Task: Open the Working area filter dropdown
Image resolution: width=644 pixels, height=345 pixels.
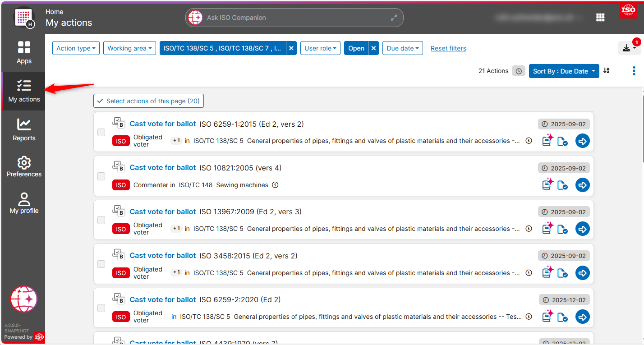Action: pos(129,48)
